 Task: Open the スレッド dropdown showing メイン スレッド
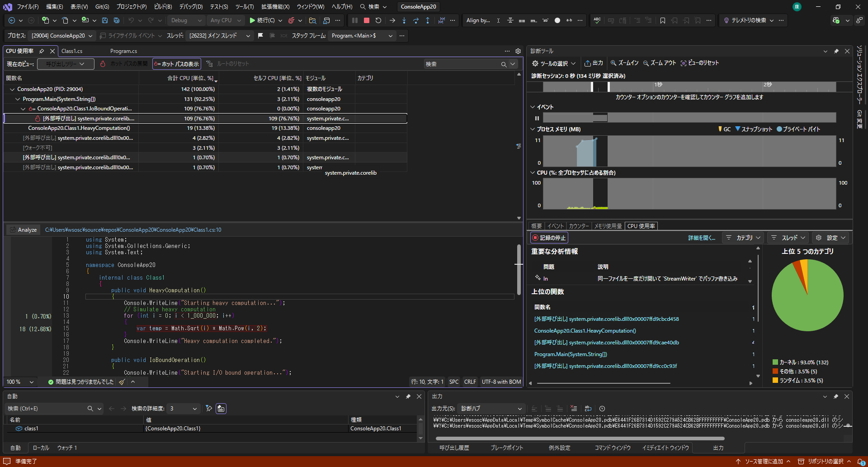tap(220, 35)
